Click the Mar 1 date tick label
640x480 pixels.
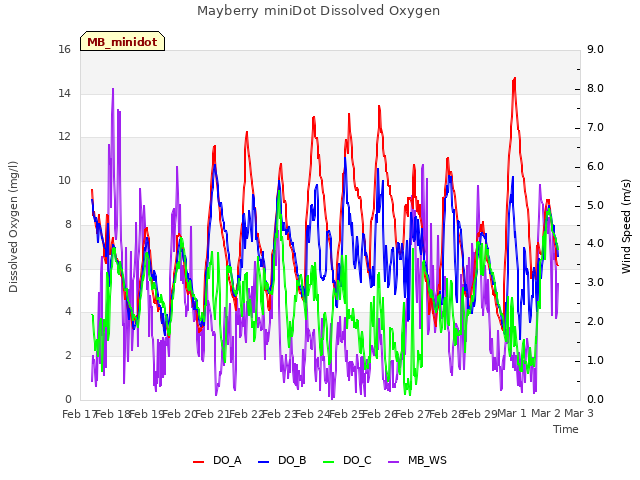[x=512, y=413]
